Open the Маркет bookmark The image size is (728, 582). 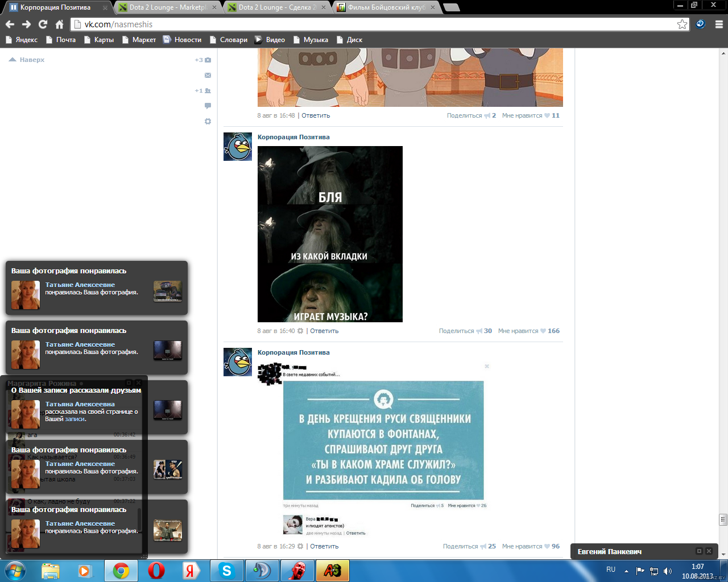[x=139, y=40]
